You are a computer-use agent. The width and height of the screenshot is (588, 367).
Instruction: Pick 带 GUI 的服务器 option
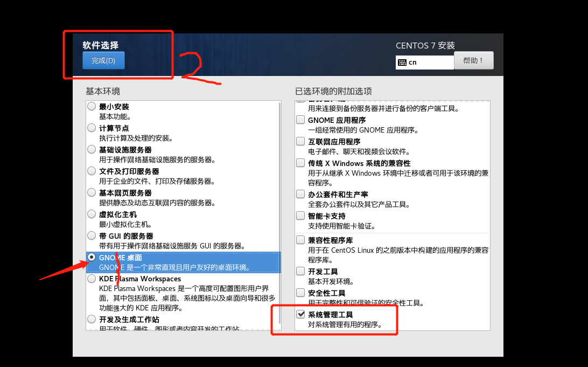click(92, 236)
